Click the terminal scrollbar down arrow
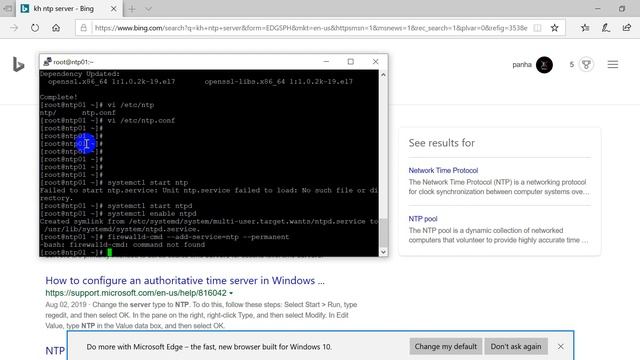This screenshot has width=640, height=360. pyautogui.click(x=383, y=252)
